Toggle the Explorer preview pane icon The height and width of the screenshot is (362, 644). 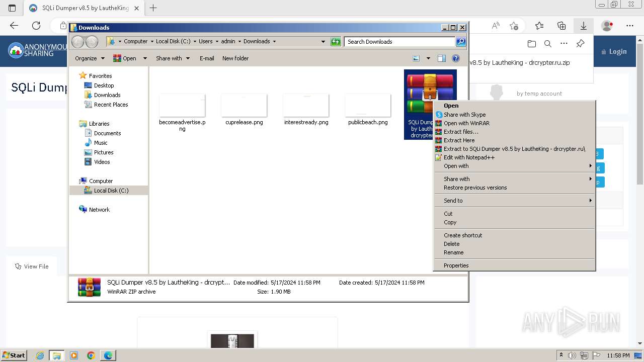441,58
